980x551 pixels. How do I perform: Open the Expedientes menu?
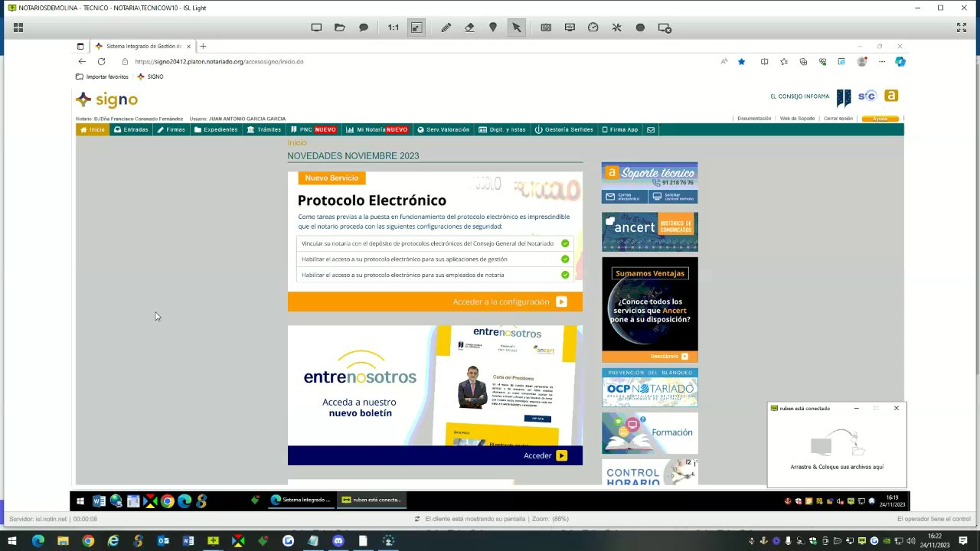pyautogui.click(x=216, y=130)
